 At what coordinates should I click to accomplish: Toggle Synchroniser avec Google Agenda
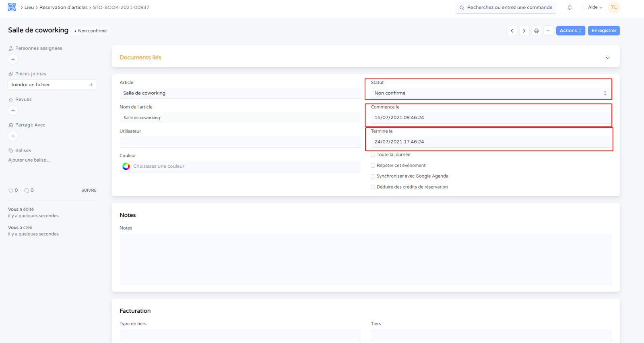[373, 176]
